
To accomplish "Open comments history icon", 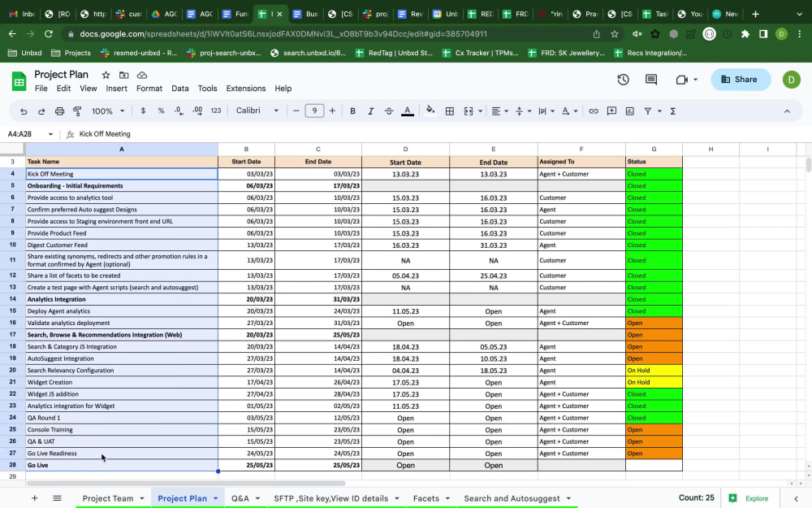I will coord(651,80).
